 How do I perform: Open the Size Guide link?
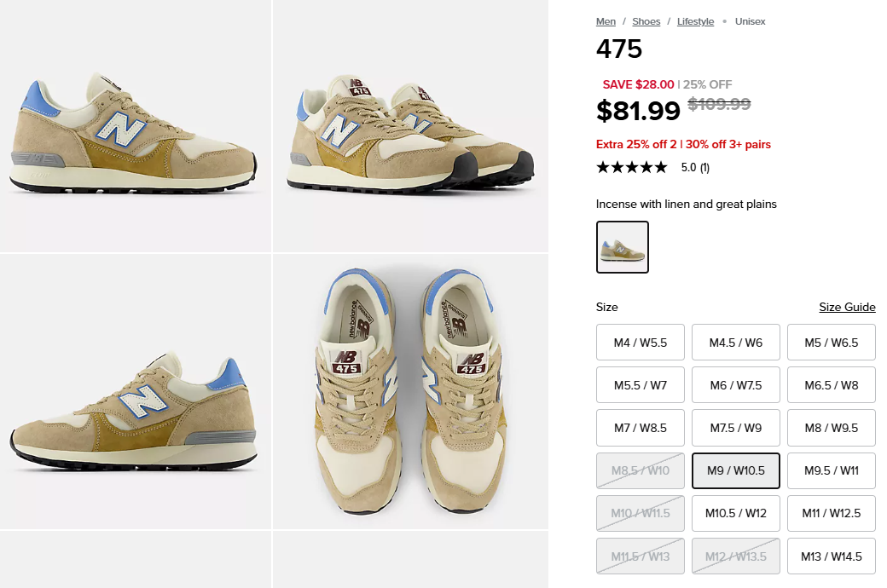(847, 307)
